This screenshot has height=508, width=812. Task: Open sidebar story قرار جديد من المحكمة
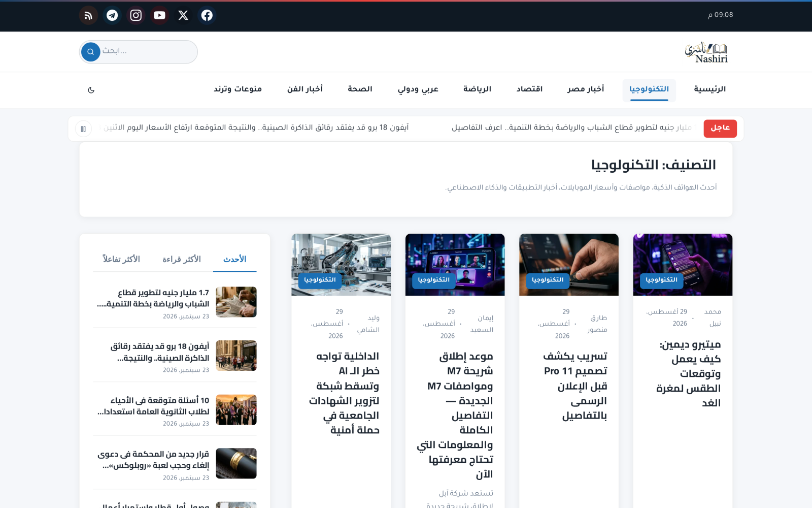153,460
